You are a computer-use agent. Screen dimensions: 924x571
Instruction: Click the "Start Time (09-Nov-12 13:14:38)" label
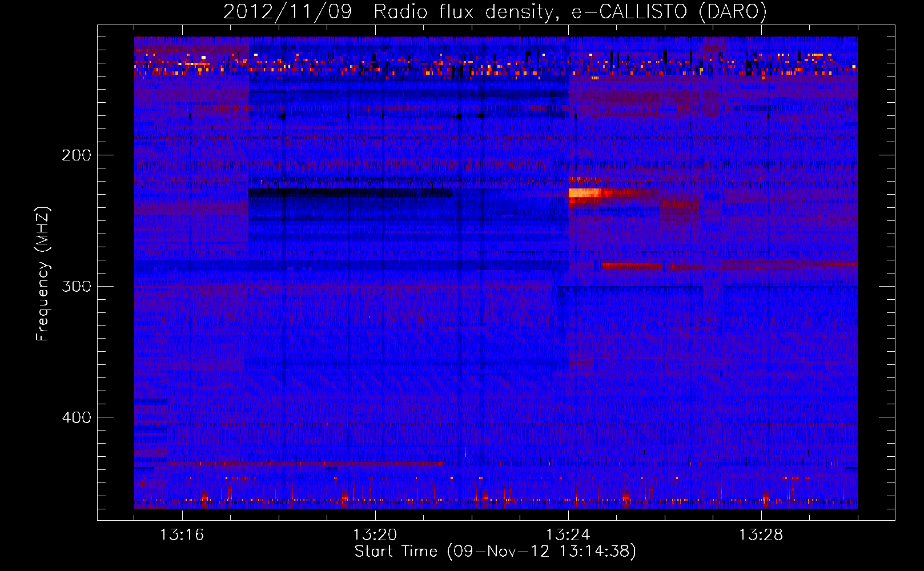tap(495, 552)
